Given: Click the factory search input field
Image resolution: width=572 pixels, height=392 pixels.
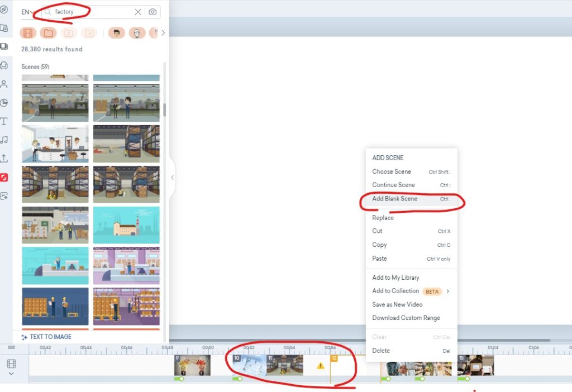Looking at the screenshot, I should tap(92, 12).
